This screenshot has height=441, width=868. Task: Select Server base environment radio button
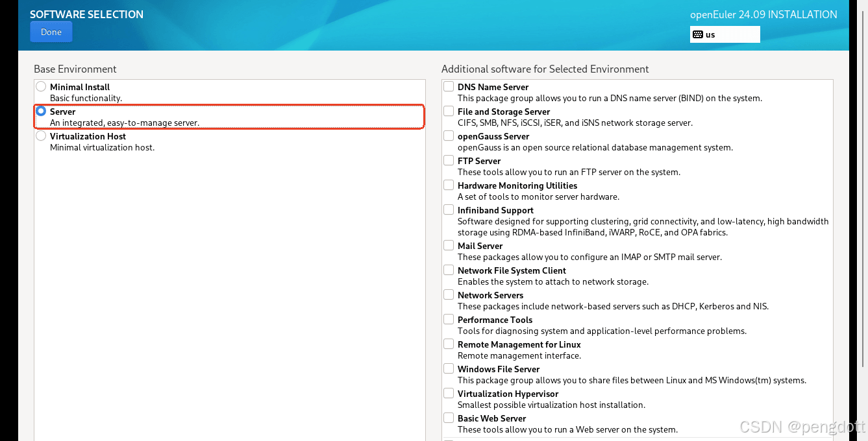tap(41, 111)
